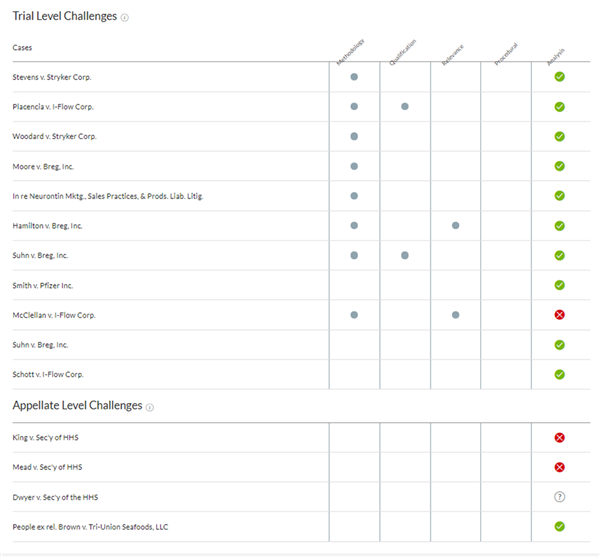Click the green check for Moore v. Breg, Inc.
600x557 pixels.
pyautogui.click(x=559, y=166)
